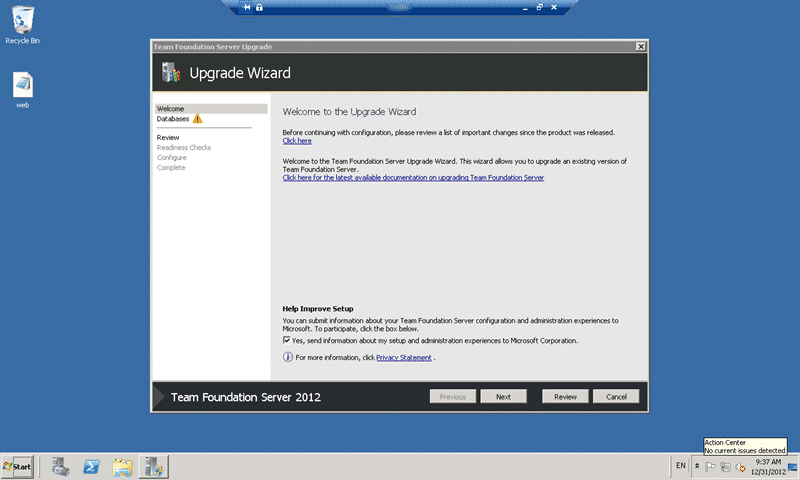Click the info icon near Privacy Statement

288,357
